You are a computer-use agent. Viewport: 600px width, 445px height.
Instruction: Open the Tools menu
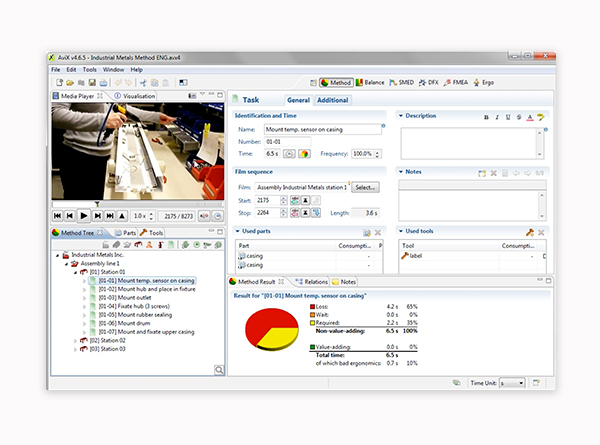click(90, 70)
